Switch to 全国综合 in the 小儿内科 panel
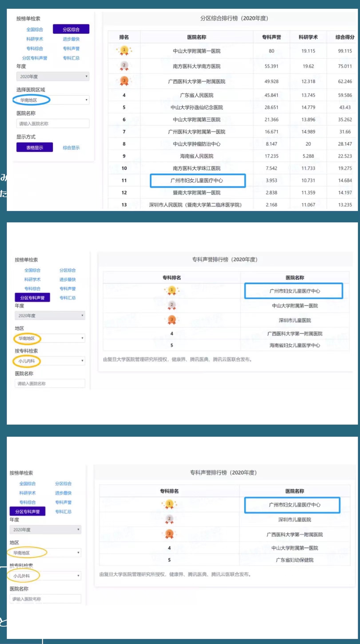The width and height of the screenshot is (360, 644). (x=32, y=270)
